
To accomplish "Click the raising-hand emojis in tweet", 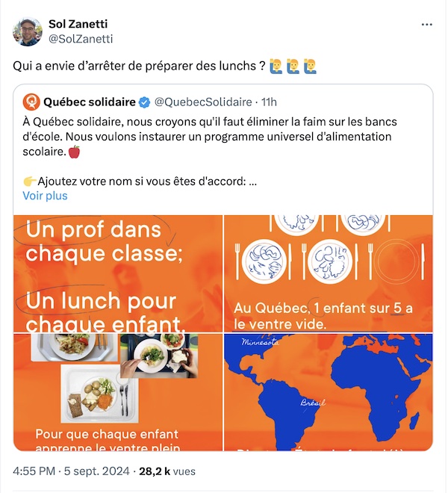I will click(293, 66).
